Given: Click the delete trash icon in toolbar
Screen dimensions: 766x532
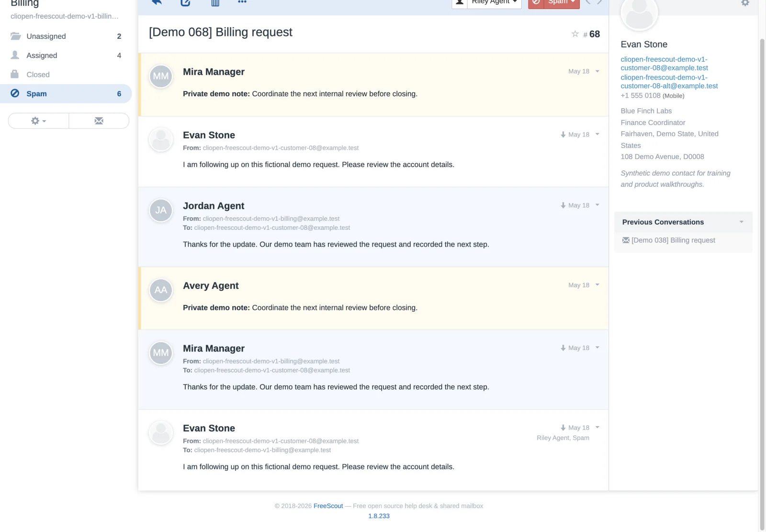Looking at the screenshot, I should tap(215, 2).
